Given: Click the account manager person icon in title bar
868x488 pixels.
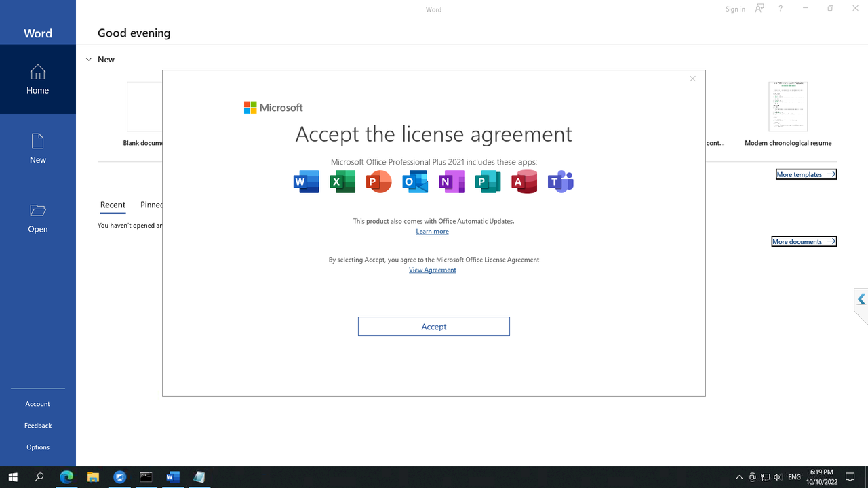Looking at the screenshot, I should (759, 9).
